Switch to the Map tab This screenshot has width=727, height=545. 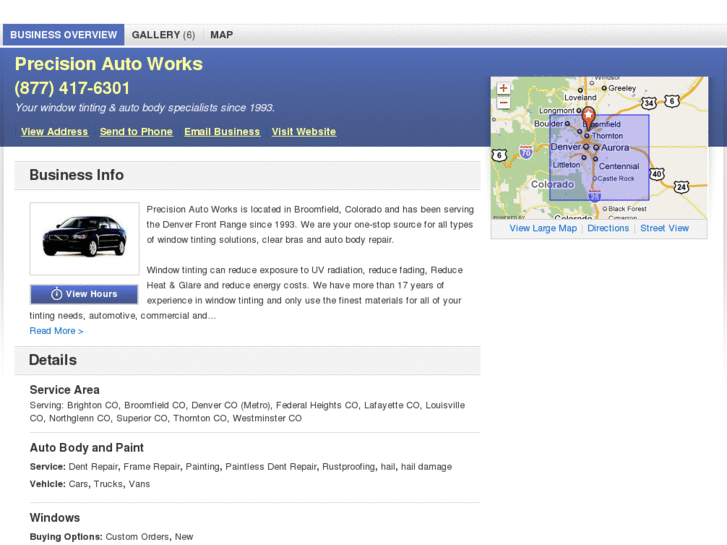(x=222, y=35)
